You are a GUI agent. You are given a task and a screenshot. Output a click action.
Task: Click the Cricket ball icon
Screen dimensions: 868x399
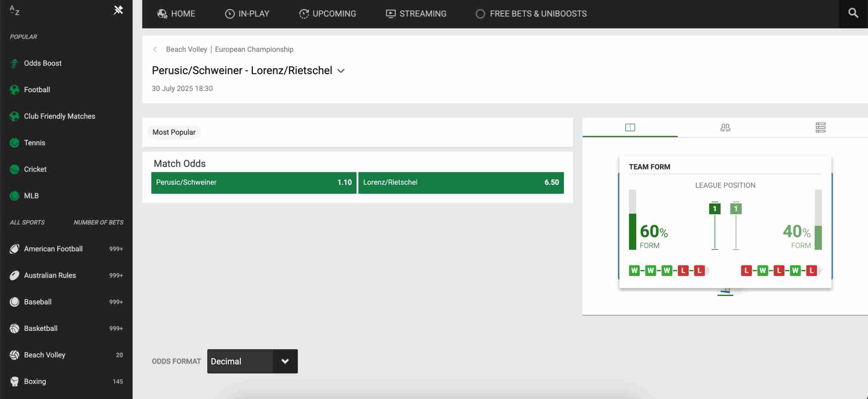pyautogui.click(x=14, y=169)
